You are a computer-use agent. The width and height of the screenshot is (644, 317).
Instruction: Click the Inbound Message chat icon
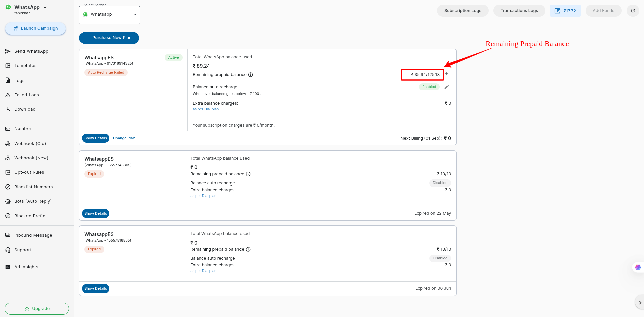pyautogui.click(x=8, y=235)
